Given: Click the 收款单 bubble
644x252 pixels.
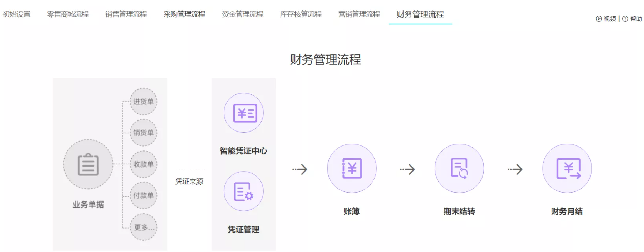Looking at the screenshot, I should pos(143,164).
